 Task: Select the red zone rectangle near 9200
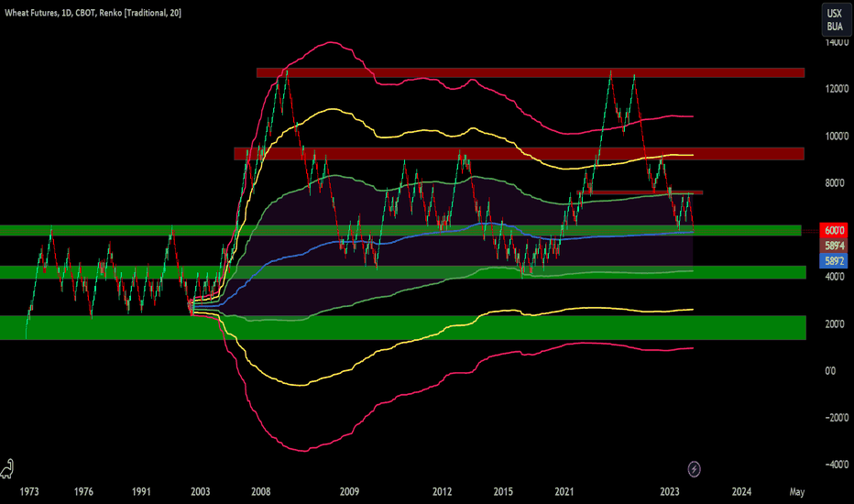(x=519, y=154)
